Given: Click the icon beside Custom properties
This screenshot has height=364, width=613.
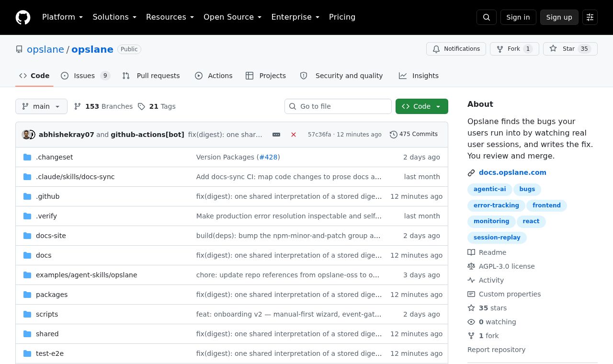Looking at the screenshot, I should pyautogui.click(x=471, y=294).
